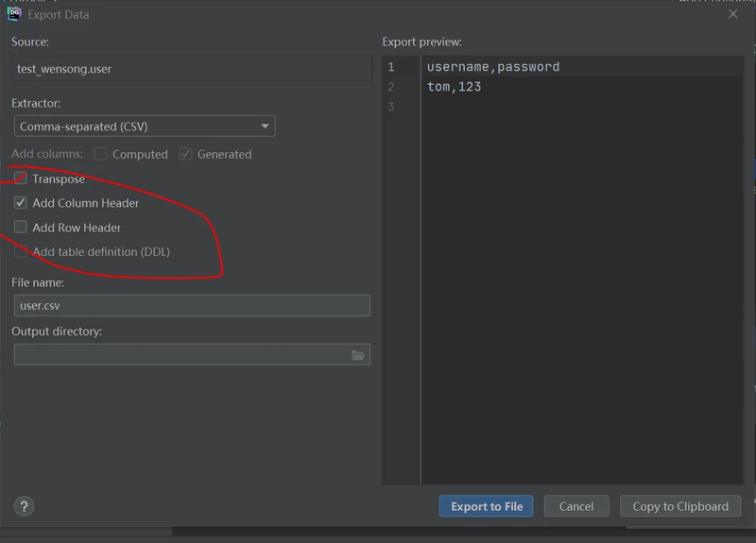Click the 'File name:' label
Viewport: 756px width, 543px height.
[38, 282]
